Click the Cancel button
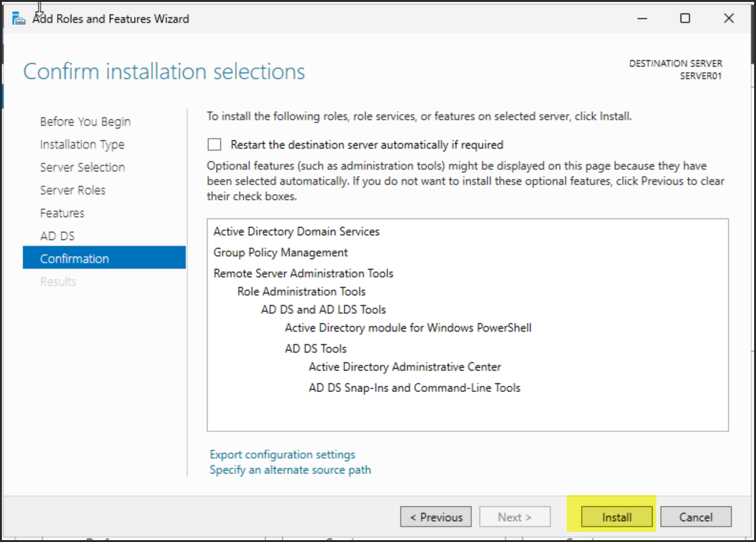The width and height of the screenshot is (756, 542). coord(696,517)
